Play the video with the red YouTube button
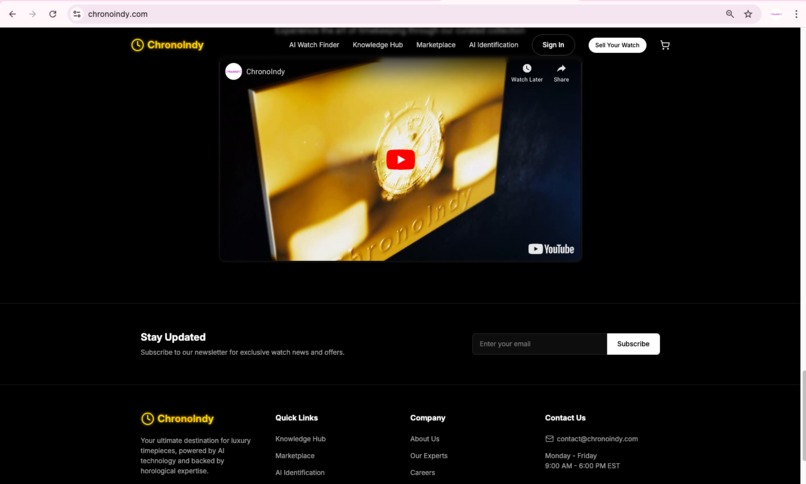806x484 pixels. [x=400, y=159]
